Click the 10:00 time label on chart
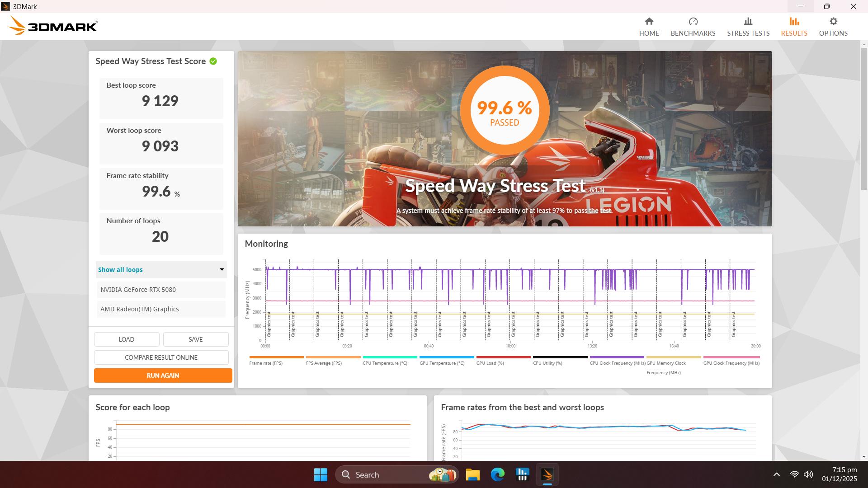This screenshot has width=868, height=488. (x=510, y=346)
